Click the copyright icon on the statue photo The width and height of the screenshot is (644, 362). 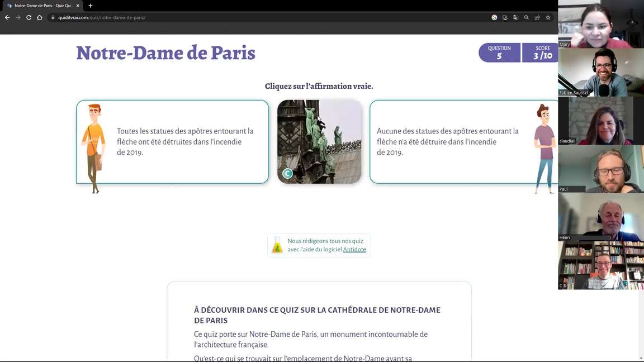287,174
